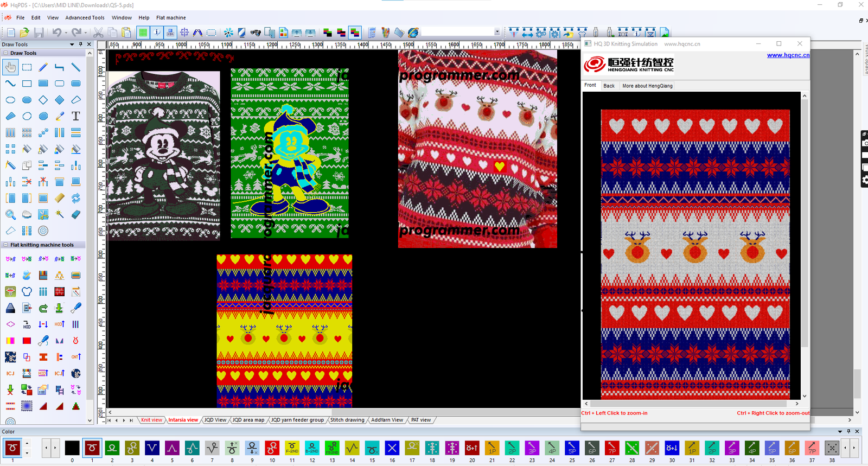Click More about HengQiang button

647,86
